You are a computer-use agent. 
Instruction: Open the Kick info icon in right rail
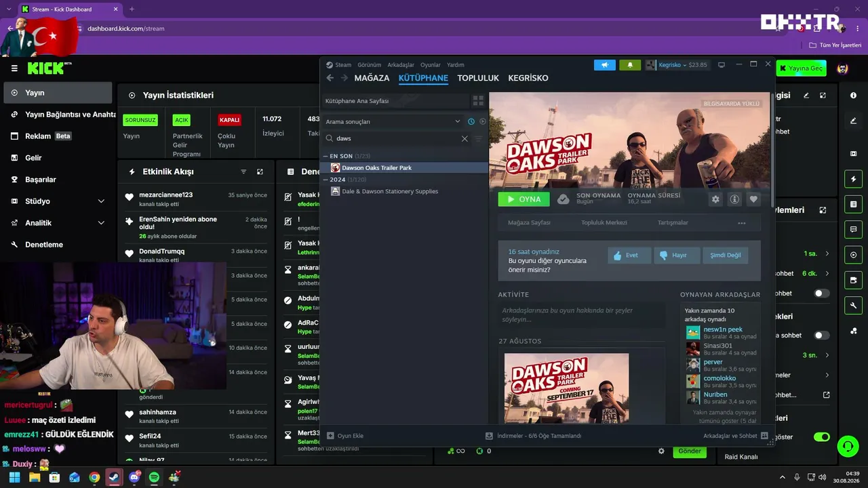853,96
